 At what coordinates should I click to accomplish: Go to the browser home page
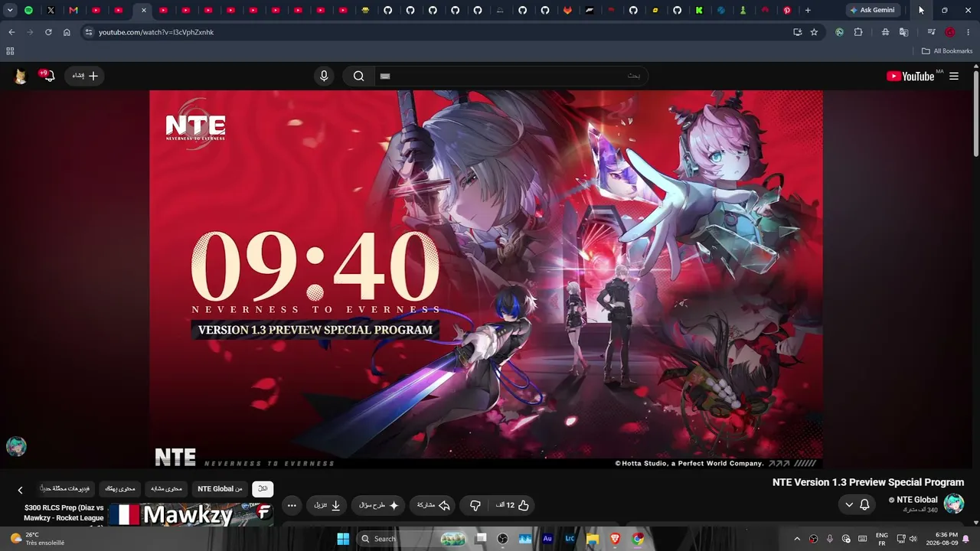[x=67, y=32]
